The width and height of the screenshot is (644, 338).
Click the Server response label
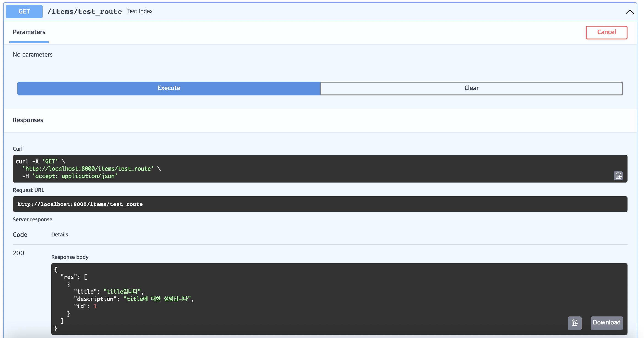tap(33, 220)
